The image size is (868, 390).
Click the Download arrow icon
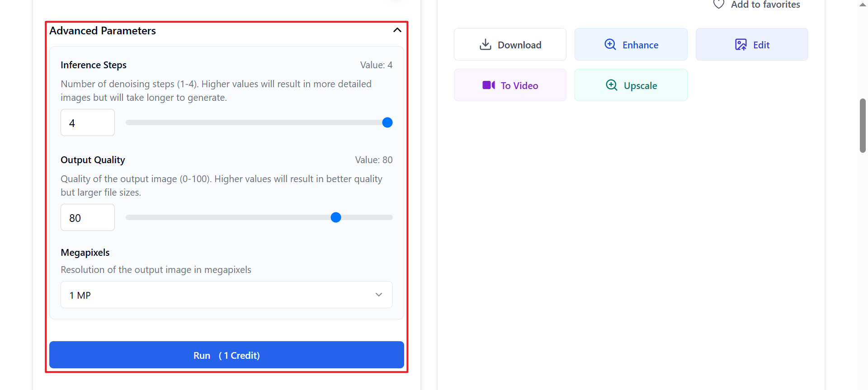point(485,44)
